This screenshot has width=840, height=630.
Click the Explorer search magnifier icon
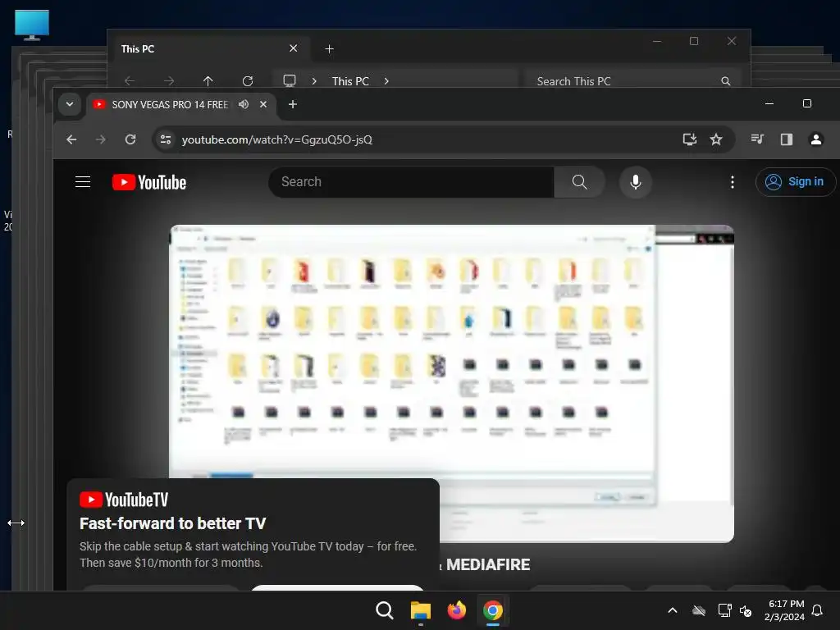(725, 81)
